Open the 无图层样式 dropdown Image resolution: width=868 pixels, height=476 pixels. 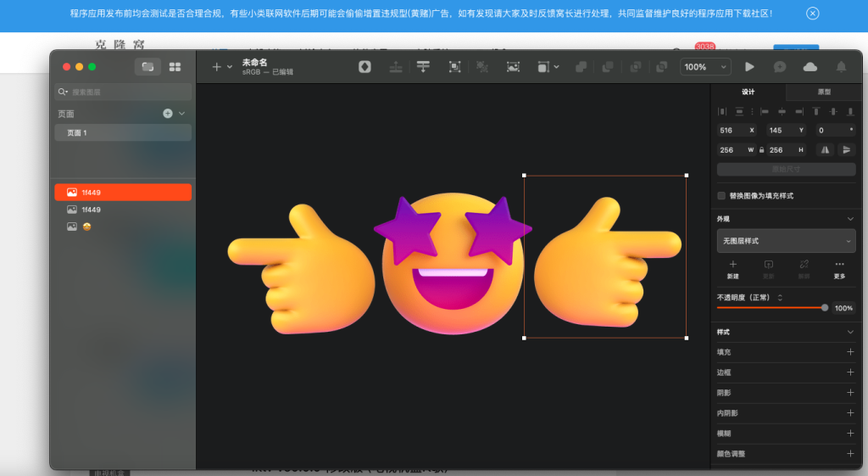point(786,241)
